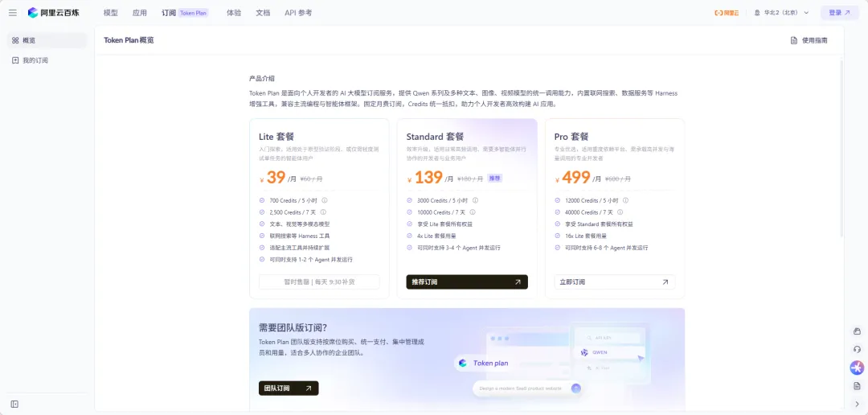The width and height of the screenshot is (868, 415).
Task: Click info icon next to 10000 Credits / 7 天
Action: tap(474, 212)
